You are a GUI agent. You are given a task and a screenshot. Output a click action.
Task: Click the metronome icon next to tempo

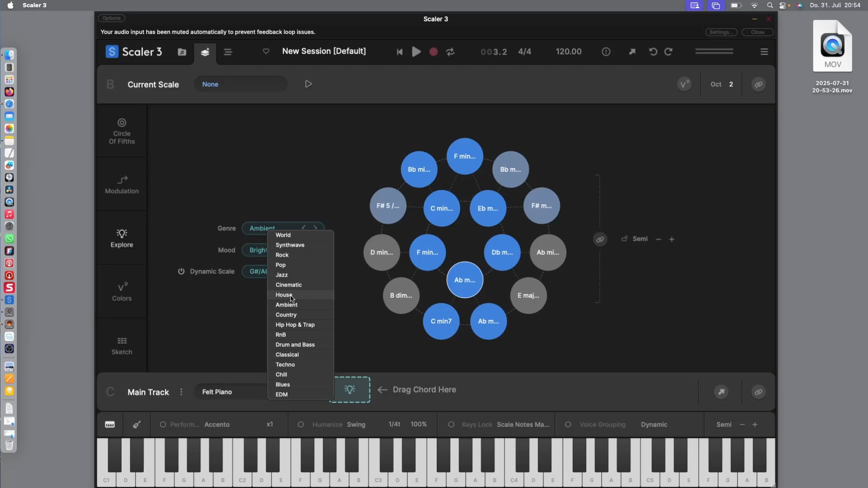pyautogui.click(x=606, y=52)
